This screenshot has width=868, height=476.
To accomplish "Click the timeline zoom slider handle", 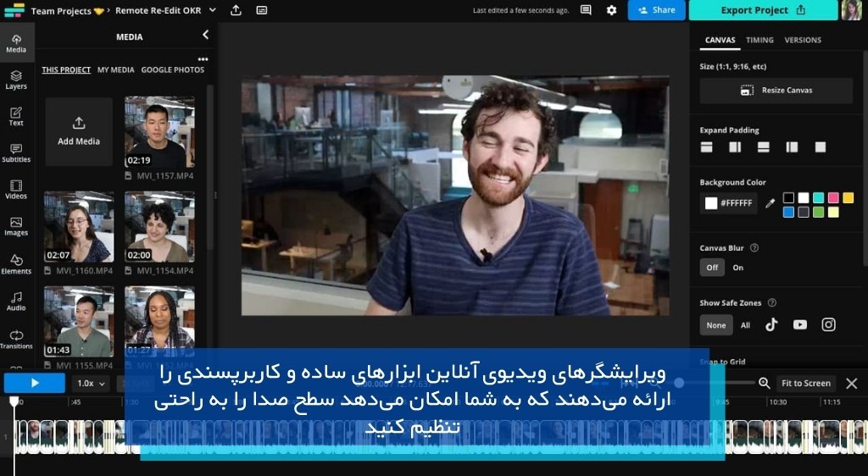I will pyautogui.click(x=679, y=383).
